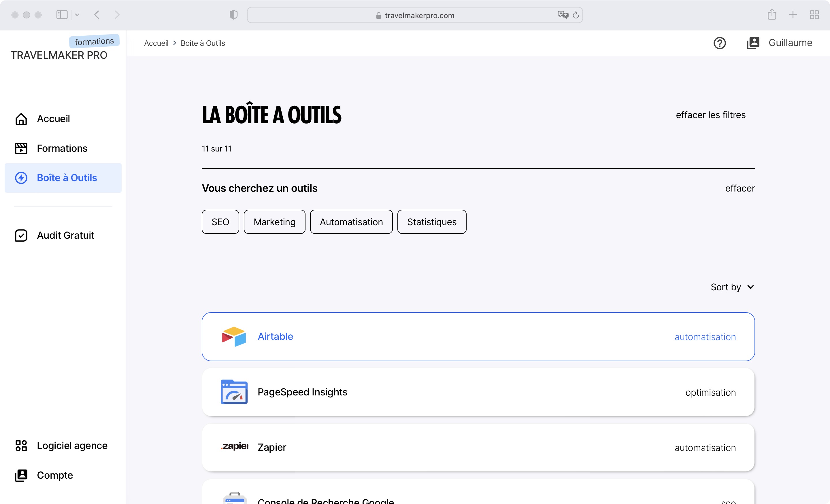Open Compte in the sidebar
Image resolution: width=830 pixels, height=504 pixels.
tap(63, 475)
